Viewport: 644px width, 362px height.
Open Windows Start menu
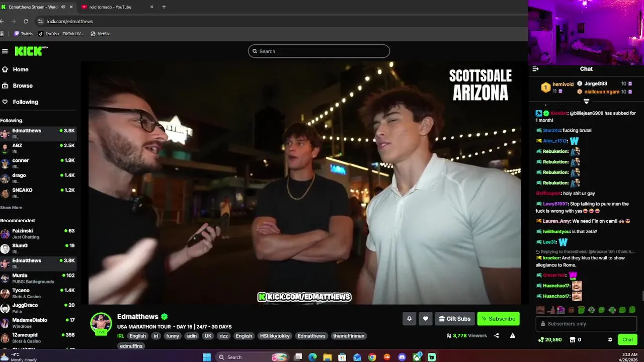coord(206,357)
